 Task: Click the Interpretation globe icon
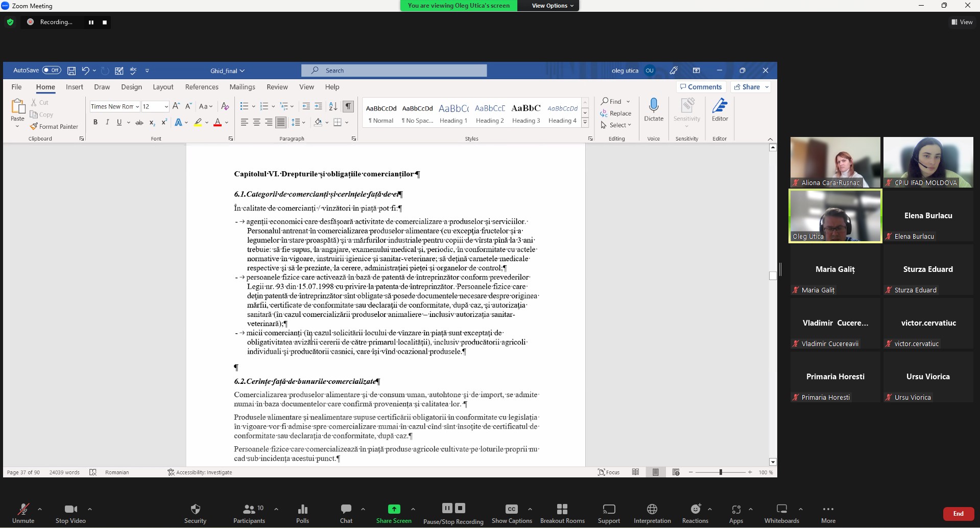click(652, 513)
